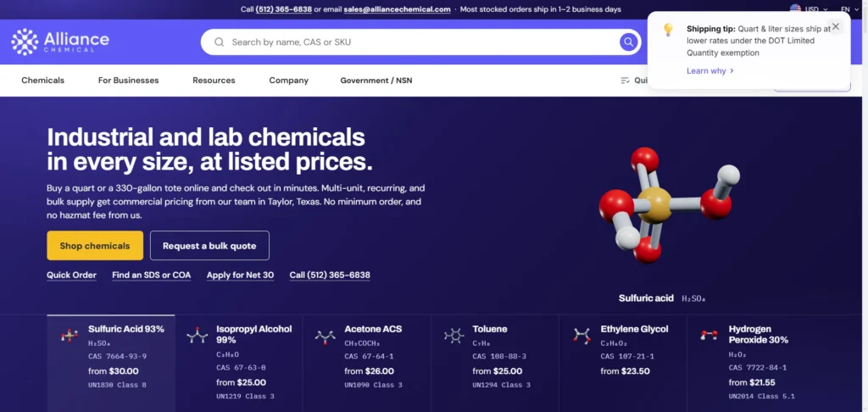Click the Isopropyl Alcohol 99% molecule icon

tap(197, 336)
